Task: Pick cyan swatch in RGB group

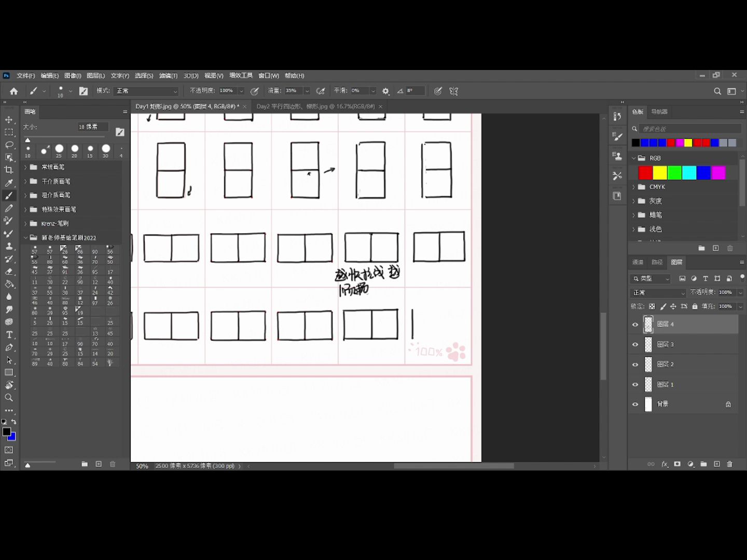Action: 689,173
